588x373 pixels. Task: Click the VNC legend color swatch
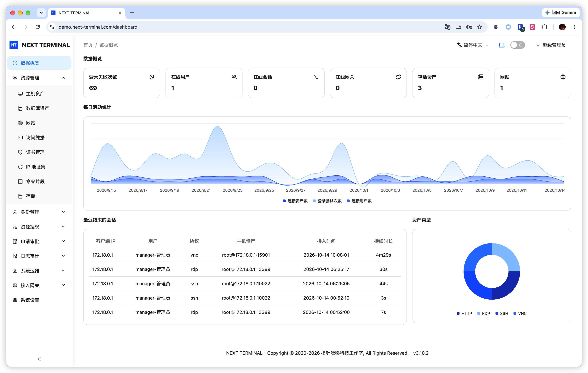[515, 313]
